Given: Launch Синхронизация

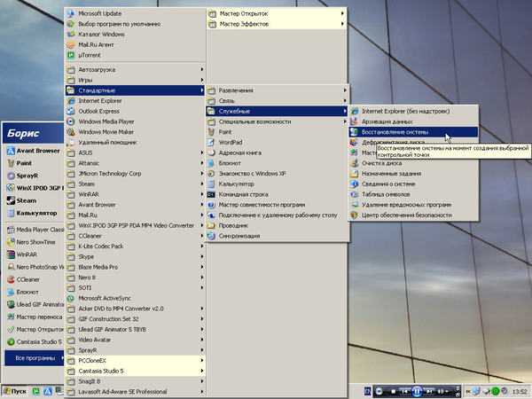Looking at the screenshot, I should [x=278, y=236].
